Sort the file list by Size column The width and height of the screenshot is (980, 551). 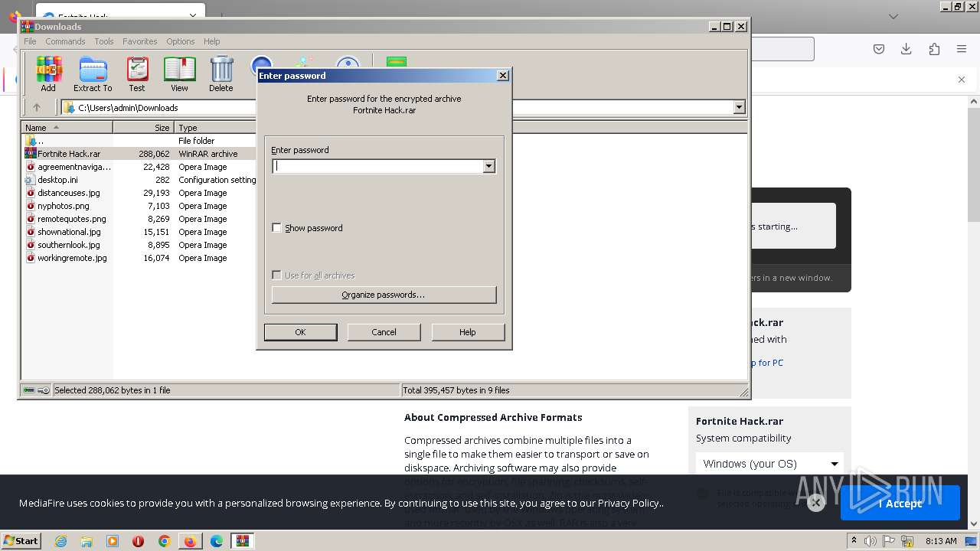pos(144,128)
